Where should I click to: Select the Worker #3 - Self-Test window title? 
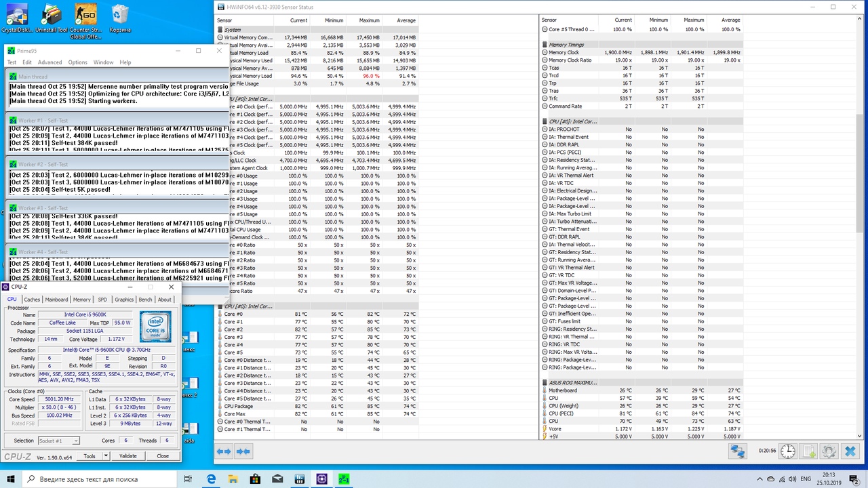click(x=43, y=208)
